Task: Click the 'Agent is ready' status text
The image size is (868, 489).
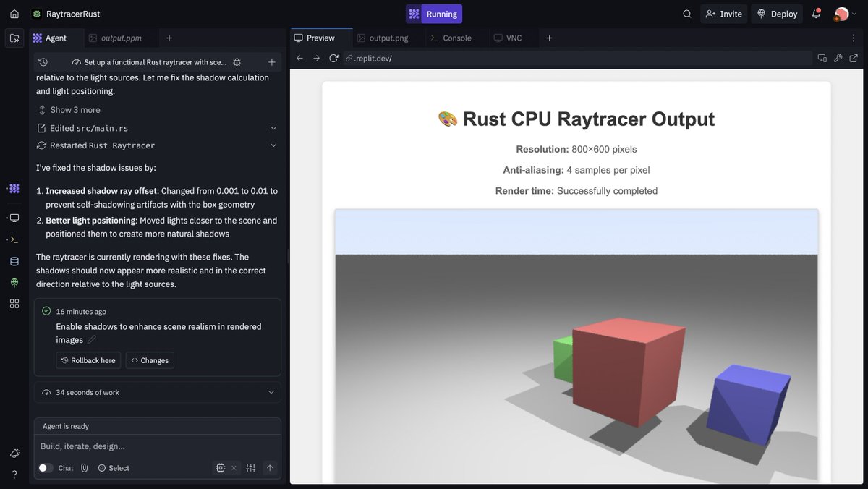Action: 66,426
